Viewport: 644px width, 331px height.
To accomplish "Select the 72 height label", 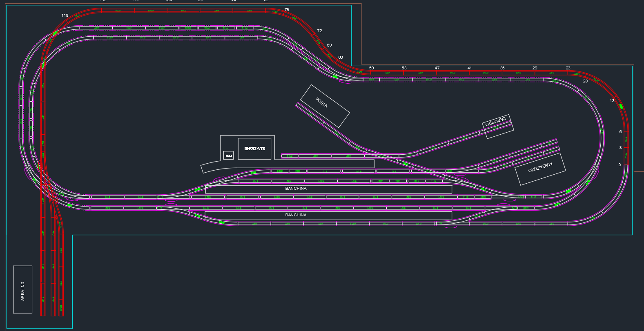I will pyautogui.click(x=319, y=31).
